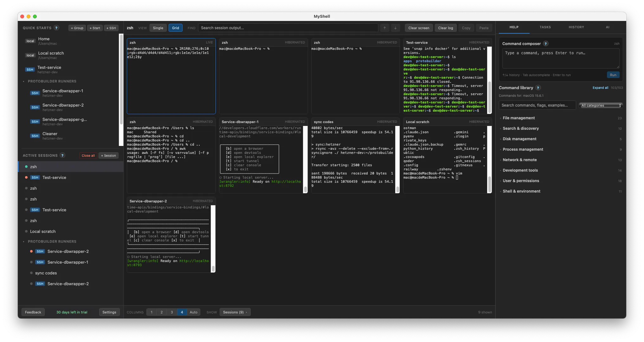This screenshot has height=342, width=644.
Task: Expand Process management command category
Action: tap(561, 149)
